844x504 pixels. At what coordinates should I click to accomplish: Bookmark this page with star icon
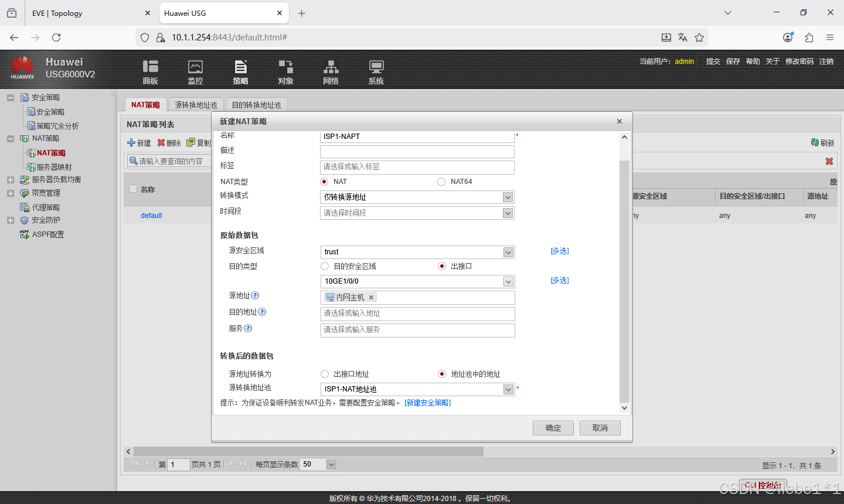[x=699, y=38]
